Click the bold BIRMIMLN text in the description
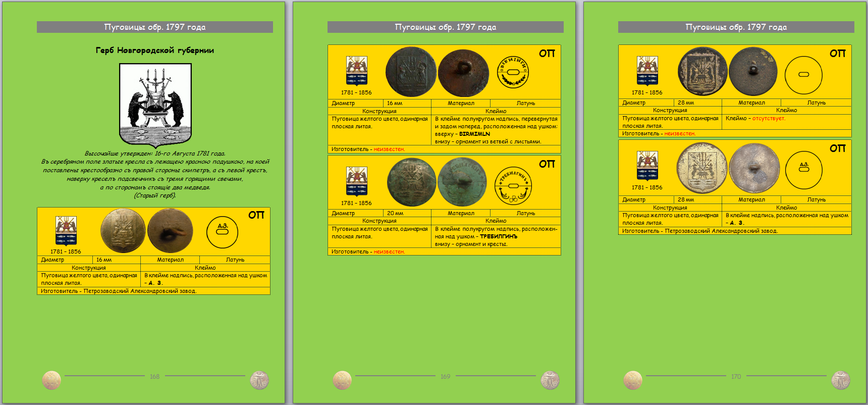 point(474,134)
